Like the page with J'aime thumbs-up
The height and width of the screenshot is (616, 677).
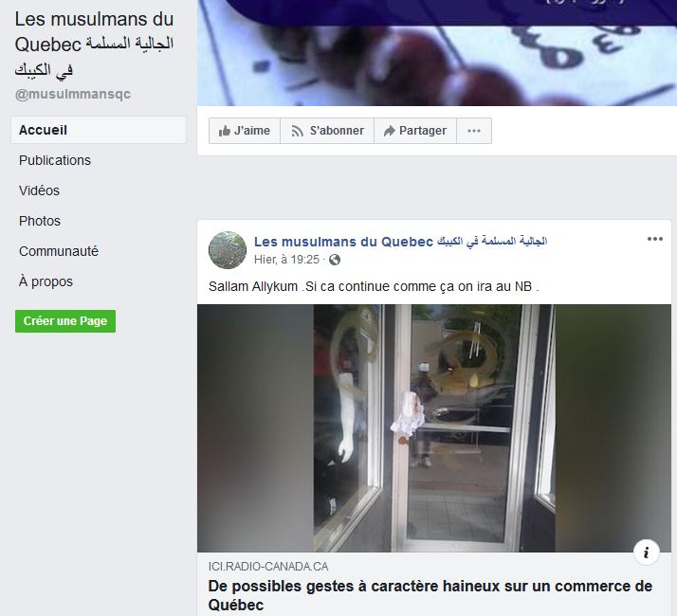click(245, 131)
